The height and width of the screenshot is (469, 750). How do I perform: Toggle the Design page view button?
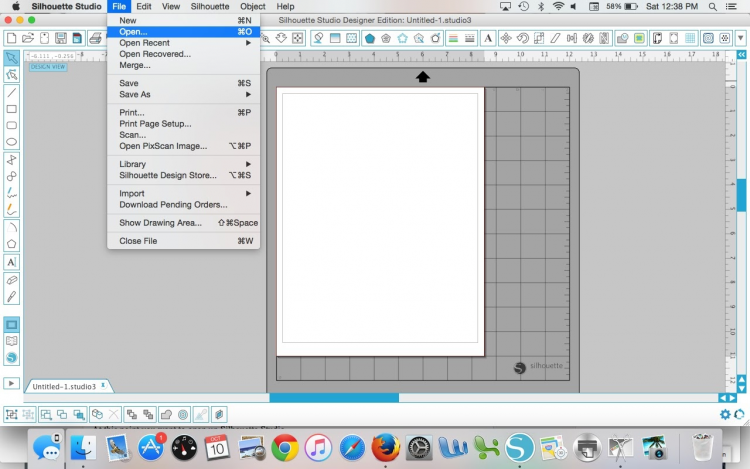pos(12,324)
